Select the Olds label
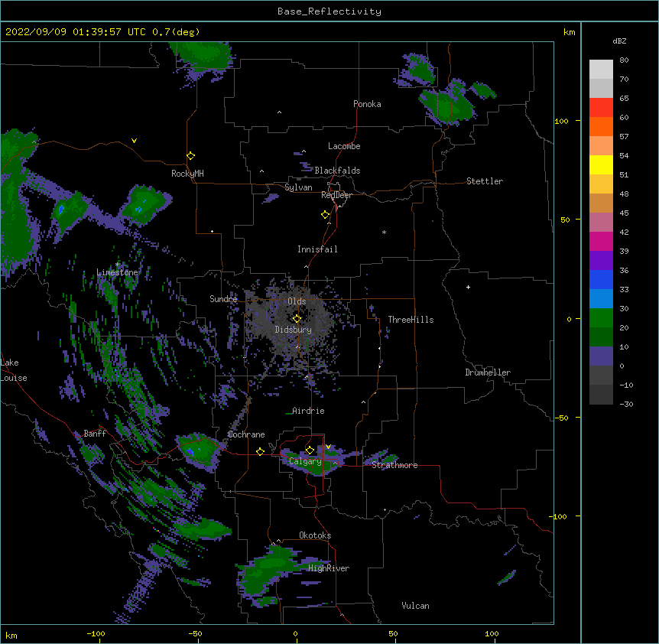This screenshot has width=659, height=644. 297,301
